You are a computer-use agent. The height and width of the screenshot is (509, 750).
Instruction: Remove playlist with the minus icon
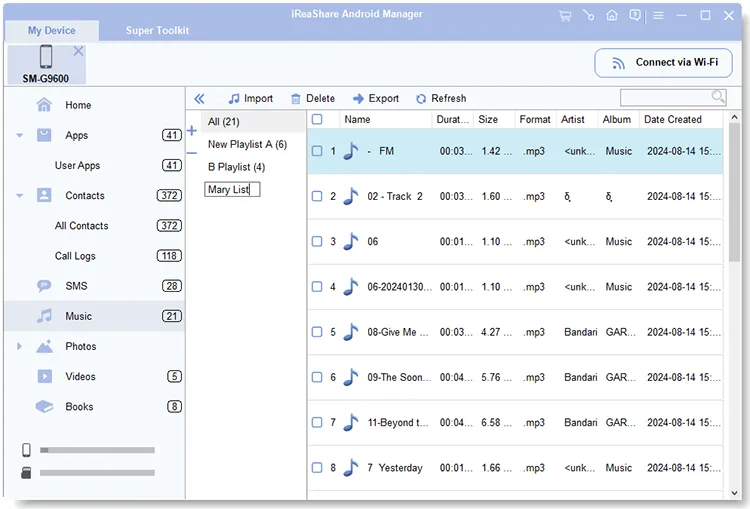click(192, 153)
